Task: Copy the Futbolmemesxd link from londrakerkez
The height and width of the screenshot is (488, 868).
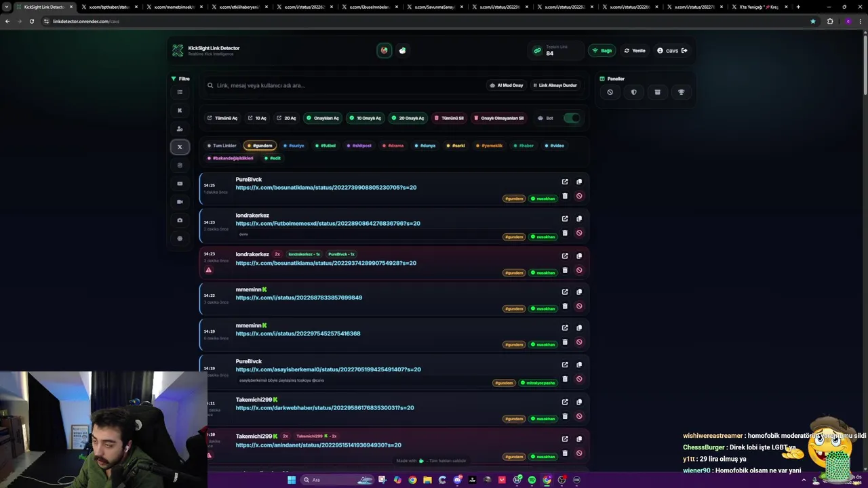Action: tap(579, 219)
